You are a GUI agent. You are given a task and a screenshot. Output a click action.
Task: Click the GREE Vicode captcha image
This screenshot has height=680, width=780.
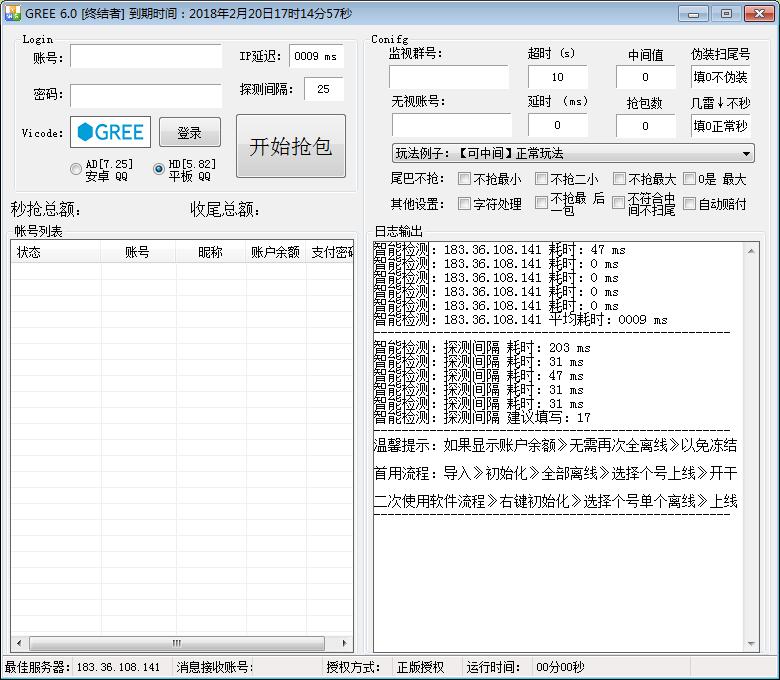pos(111,132)
